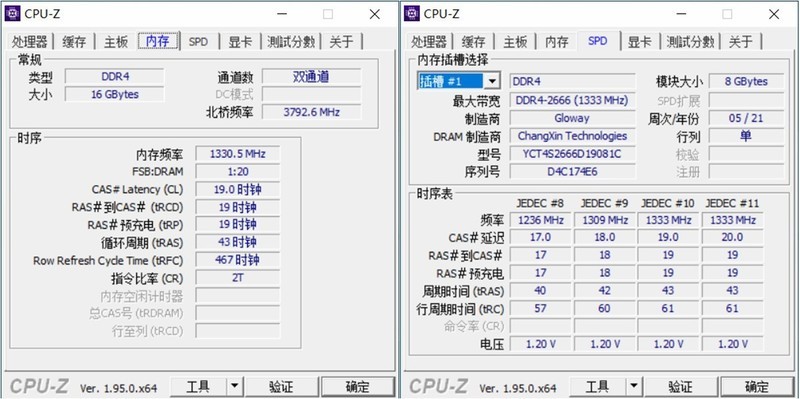Close the left CPU-Z window
This screenshot has height=399, width=800.
[x=375, y=14]
